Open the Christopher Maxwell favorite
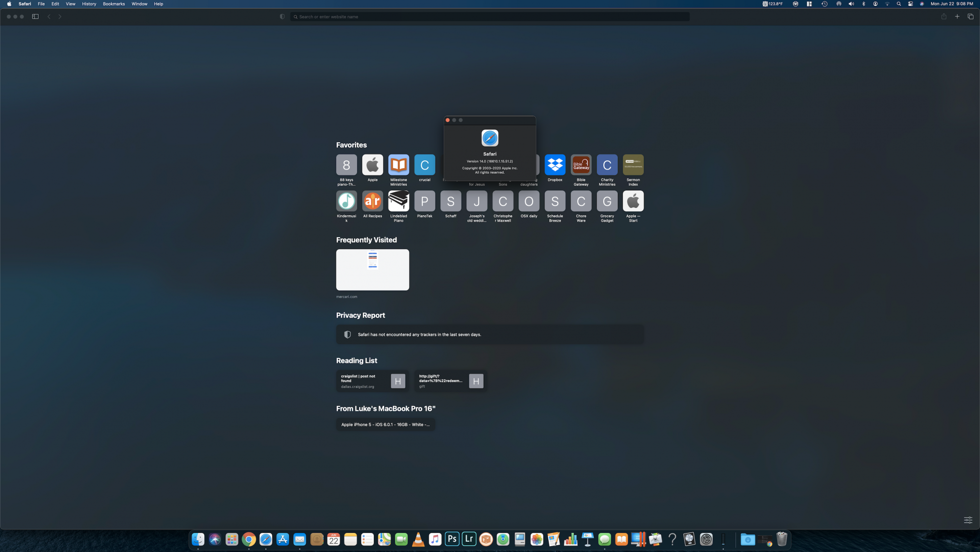This screenshot has width=980, height=552. (x=503, y=201)
